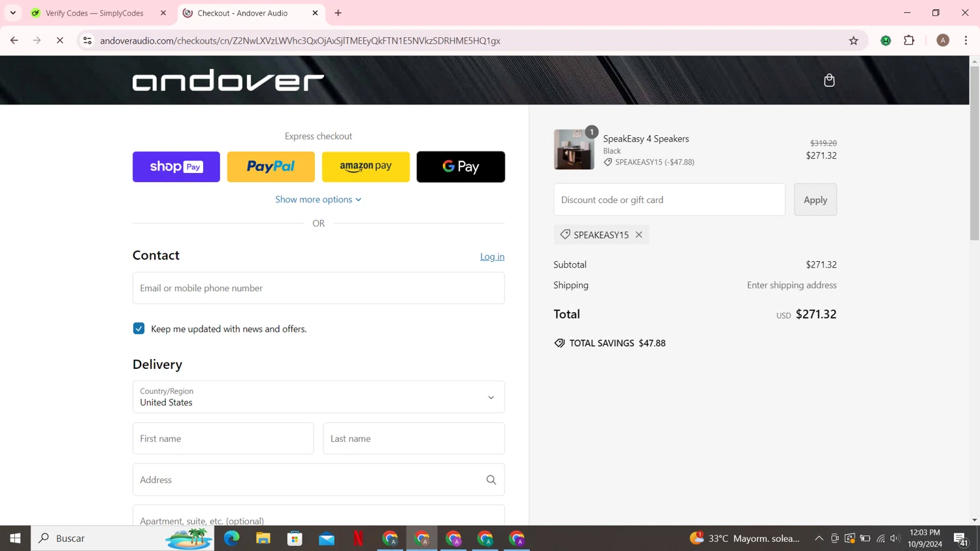Click the total savings tag icon
The width and height of the screenshot is (980, 551).
pos(559,343)
